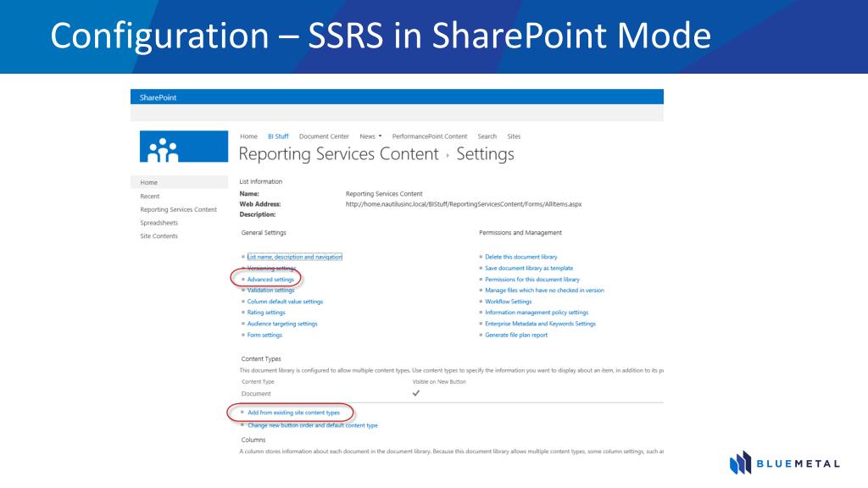Open PerformancePoint Content navigation link
This screenshot has width=868, height=488.
(x=430, y=136)
